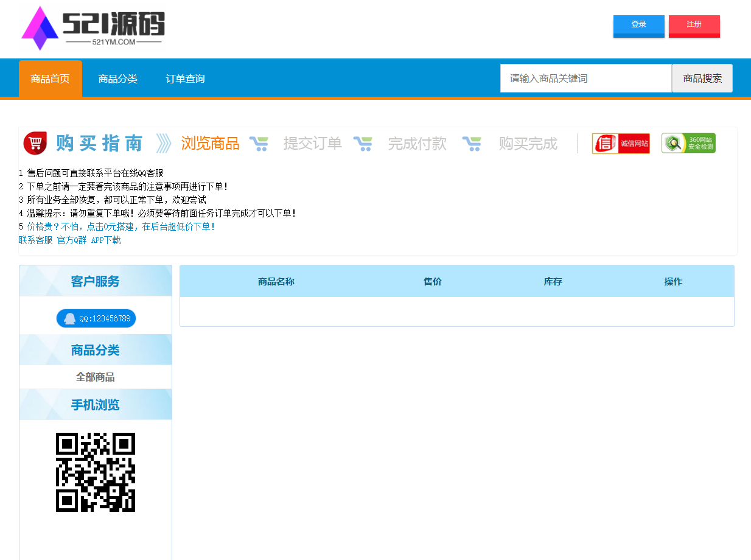
Task: Click the 360网站安全检测 badge
Action: (688, 144)
